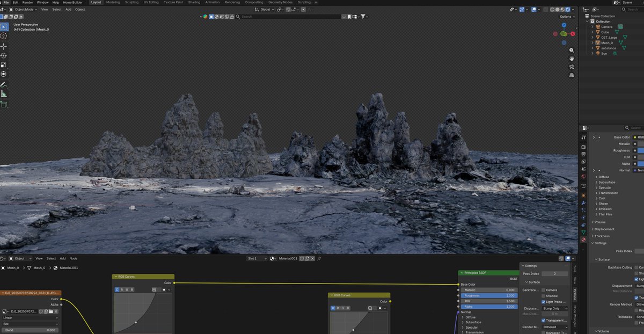Select Mesh_0 in the outliner
The image size is (644, 334).
[607, 42]
